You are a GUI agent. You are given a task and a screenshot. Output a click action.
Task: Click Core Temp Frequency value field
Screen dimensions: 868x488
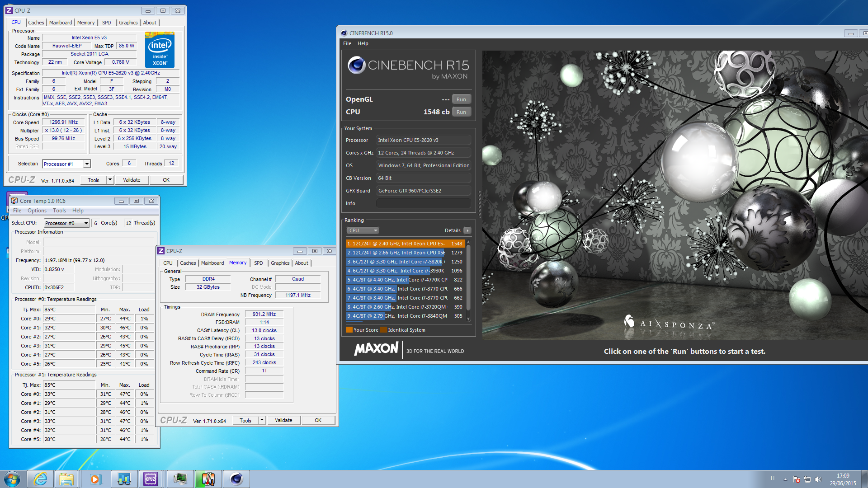pyautogui.click(x=98, y=260)
